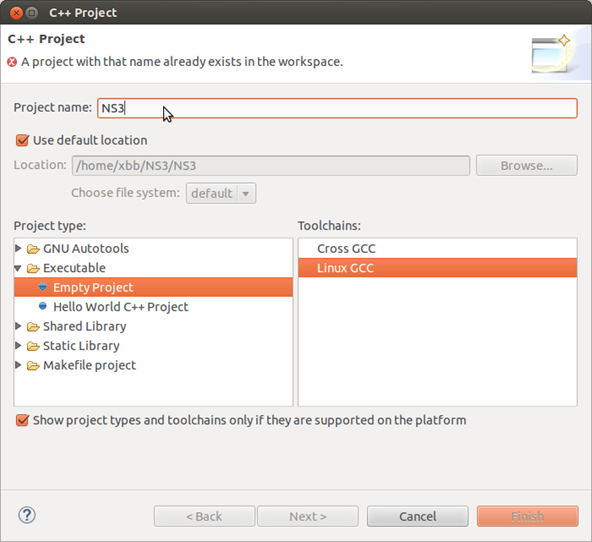Image resolution: width=592 pixels, height=542 pixels.
Task: Click the Project name text field
Action: (x=337, y=108)
